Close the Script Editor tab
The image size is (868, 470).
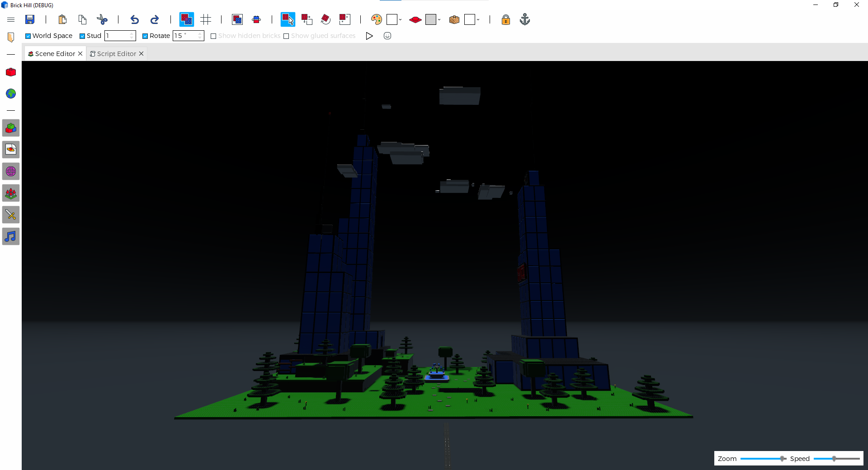coord(142,54)
